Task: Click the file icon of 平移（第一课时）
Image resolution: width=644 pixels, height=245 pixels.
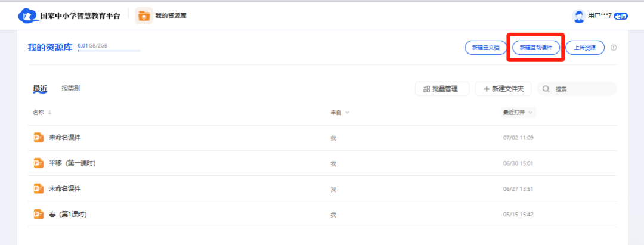Action: pos(39,163)
